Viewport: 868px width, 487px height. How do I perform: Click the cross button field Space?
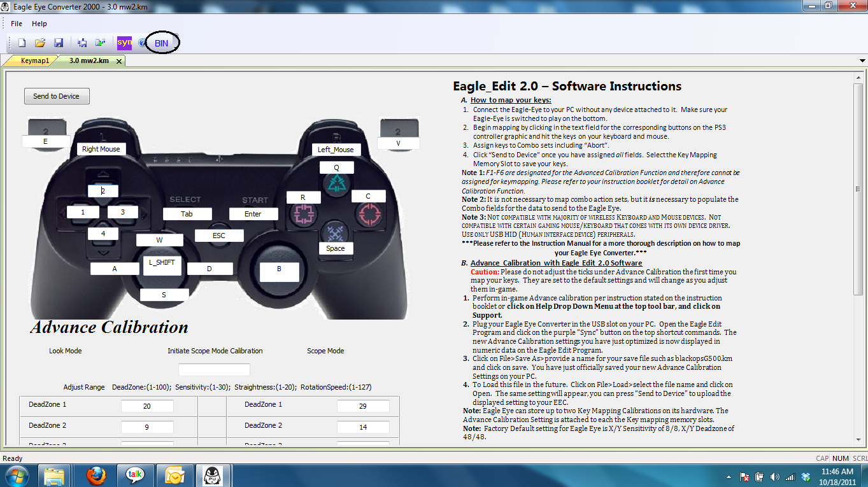336,248
